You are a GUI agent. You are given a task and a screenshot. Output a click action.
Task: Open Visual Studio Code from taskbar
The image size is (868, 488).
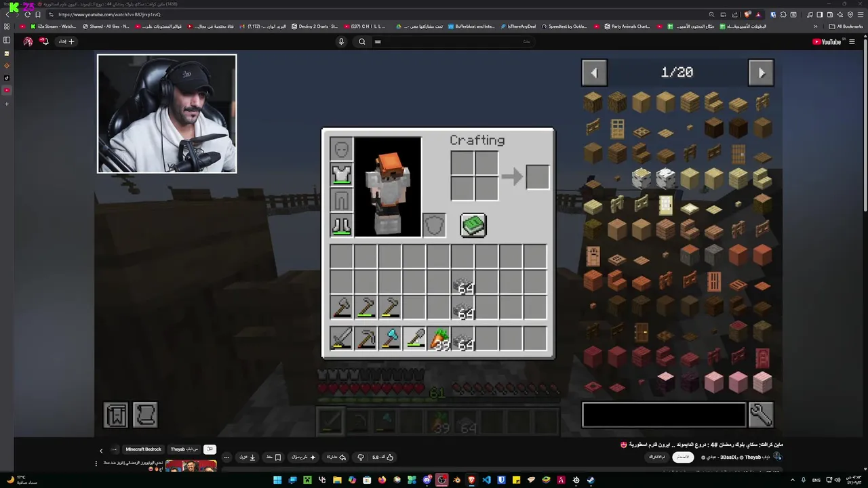[486, 480]
